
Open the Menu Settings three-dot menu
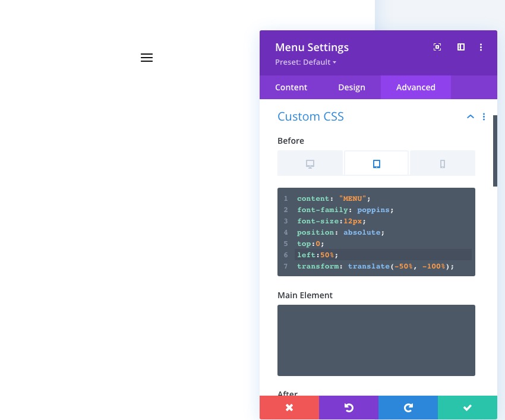pos(481,47)
